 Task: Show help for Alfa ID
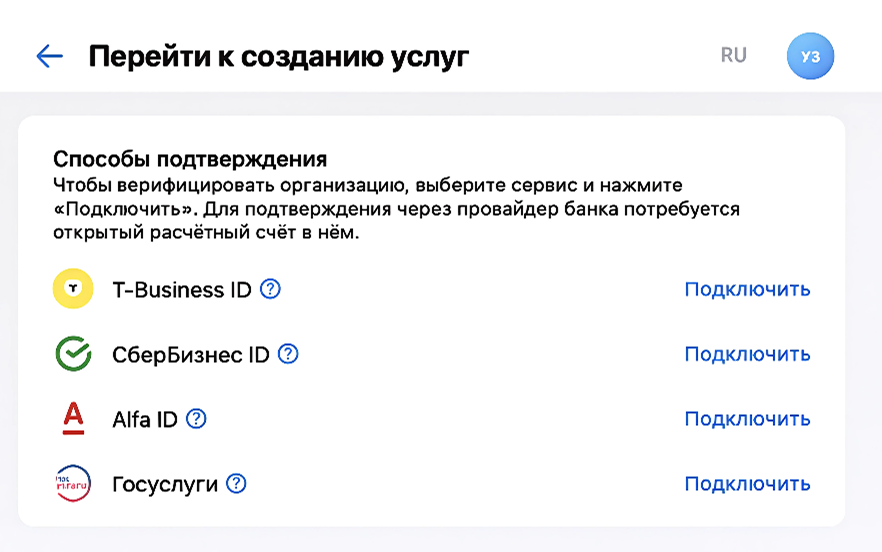click(196, 419)
